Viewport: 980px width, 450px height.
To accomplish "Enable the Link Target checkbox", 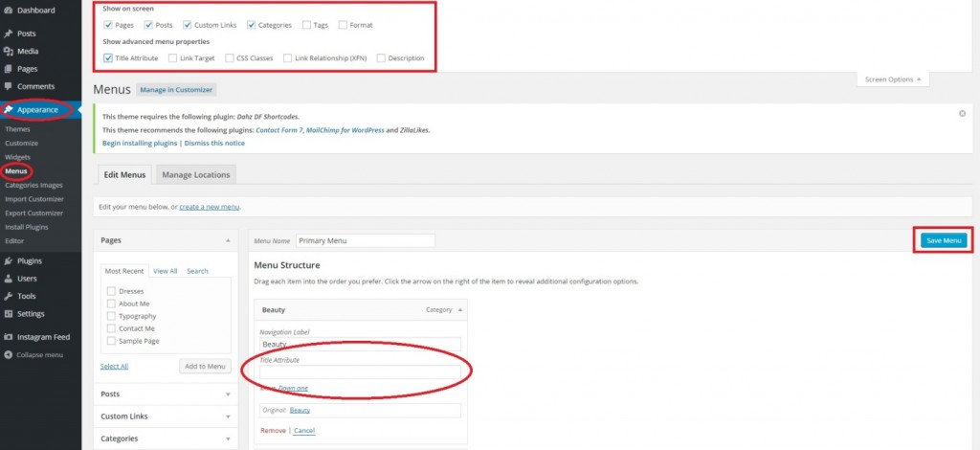I will [x=171, y=57].
